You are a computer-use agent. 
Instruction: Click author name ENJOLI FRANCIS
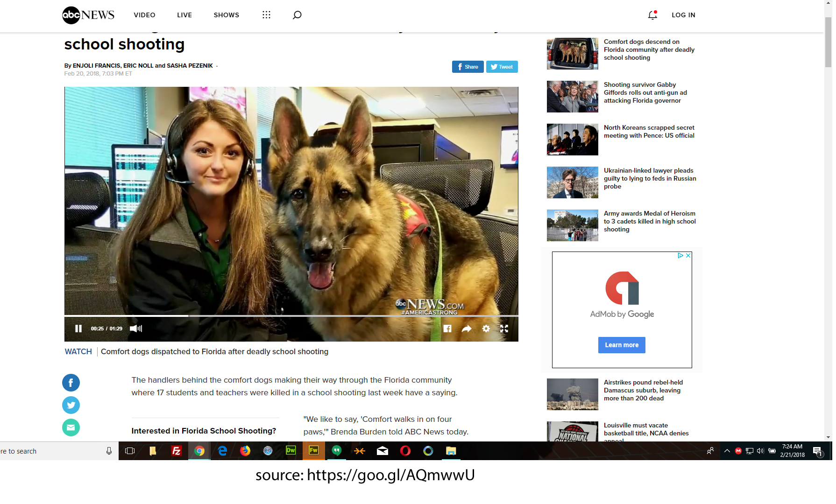[97, 66]
